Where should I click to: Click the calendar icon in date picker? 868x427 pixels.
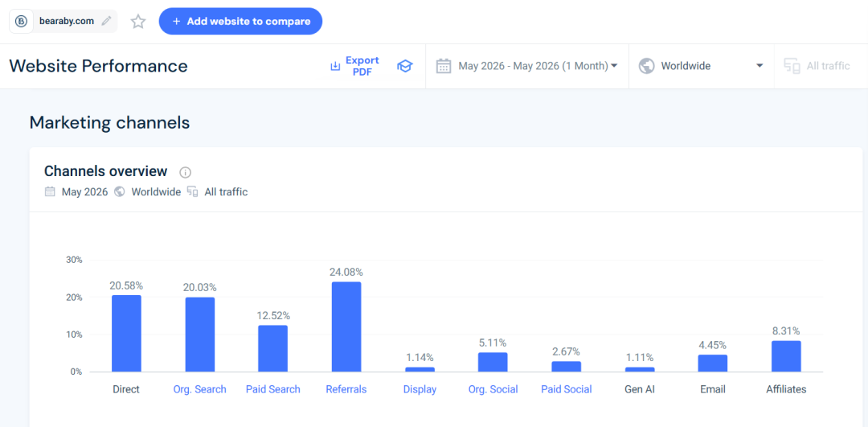point(444,66)
